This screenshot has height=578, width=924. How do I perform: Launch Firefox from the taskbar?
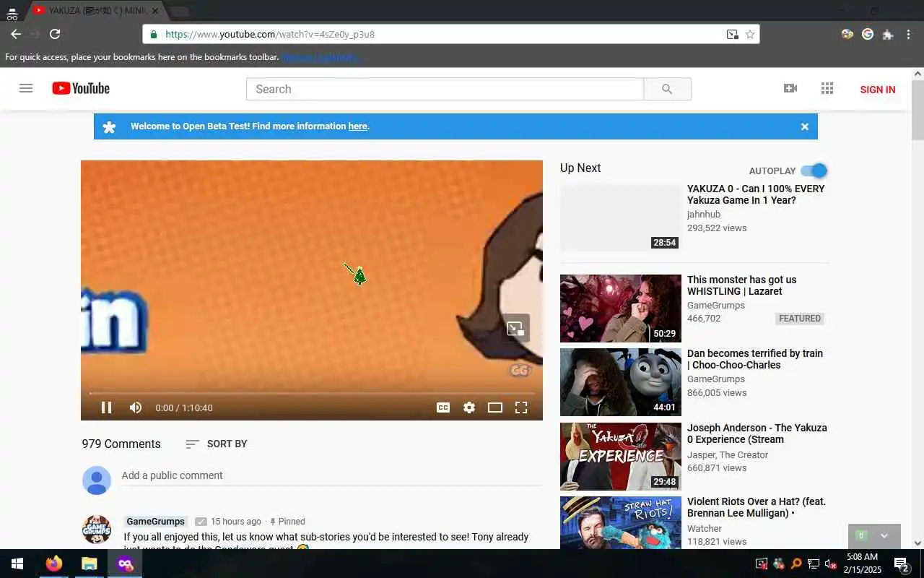pos(54,564)
